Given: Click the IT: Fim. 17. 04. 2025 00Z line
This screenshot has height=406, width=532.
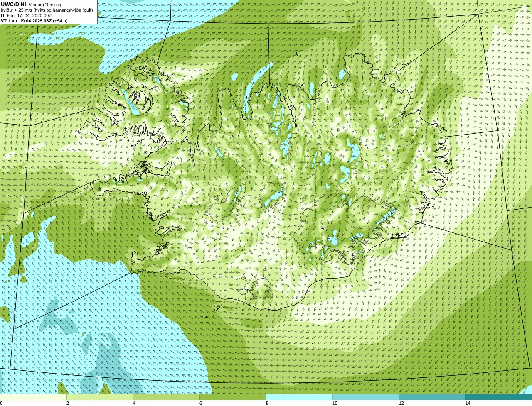Looking at the screenshot, I should (x=27, y=15).
